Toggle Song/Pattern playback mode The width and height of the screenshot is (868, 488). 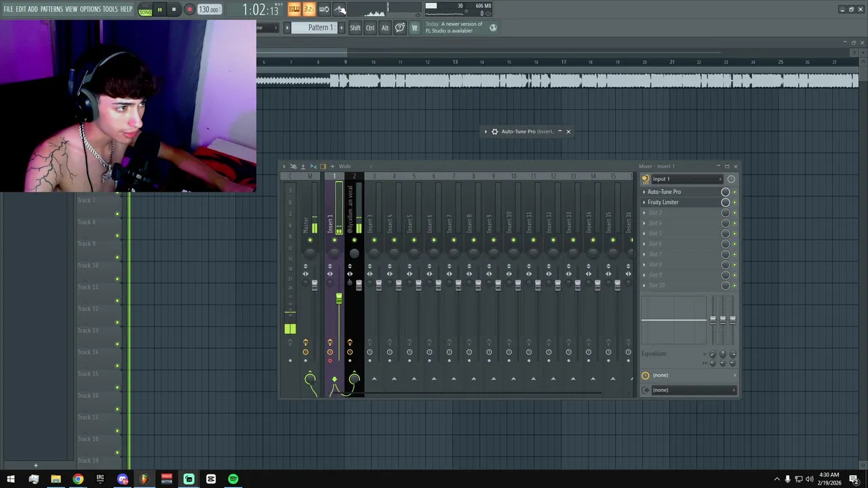pos(145,9)
